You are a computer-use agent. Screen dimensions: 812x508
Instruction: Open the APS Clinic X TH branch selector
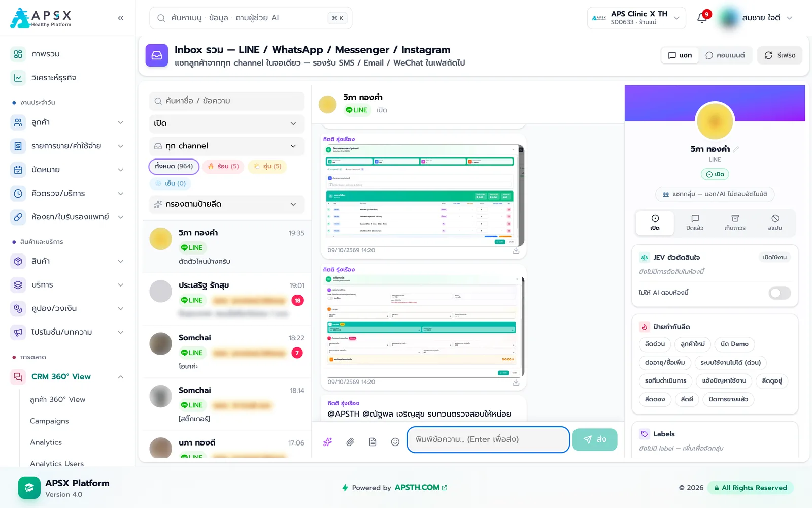(636, 18)
